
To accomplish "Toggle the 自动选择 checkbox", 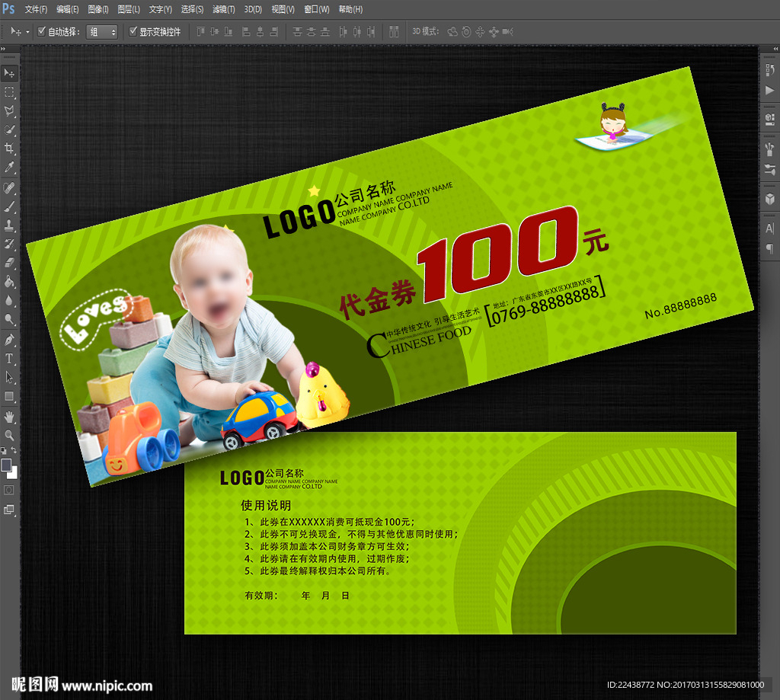I will tap(42, 31).
